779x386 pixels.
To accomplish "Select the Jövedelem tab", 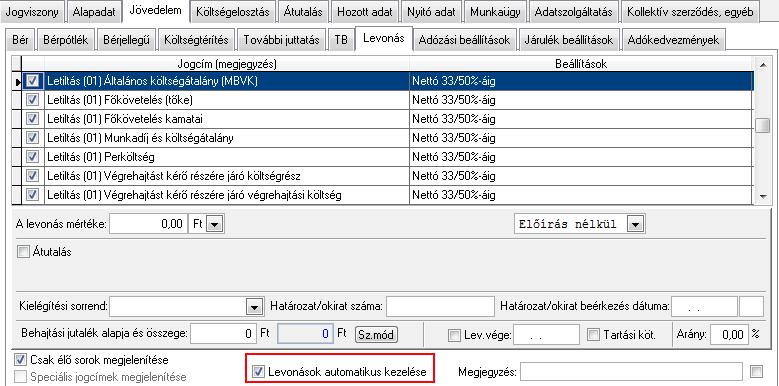I will point(155,10).
